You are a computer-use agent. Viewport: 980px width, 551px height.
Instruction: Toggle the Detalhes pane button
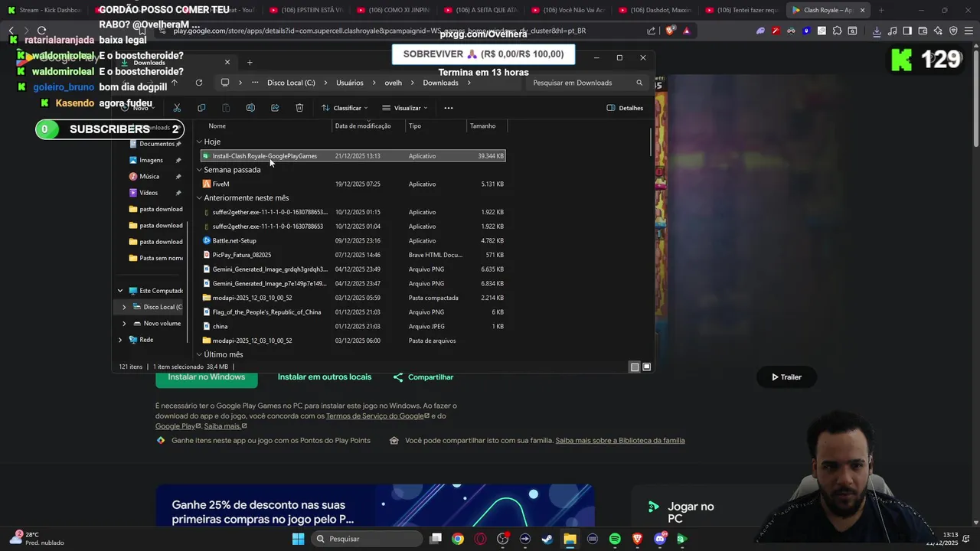click(625, 108)
